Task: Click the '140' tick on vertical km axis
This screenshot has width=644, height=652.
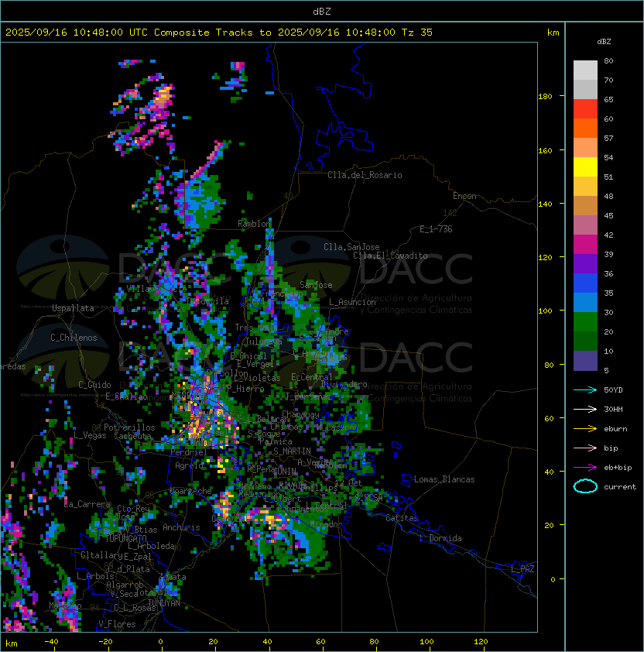Action: (x=545, y=204)
